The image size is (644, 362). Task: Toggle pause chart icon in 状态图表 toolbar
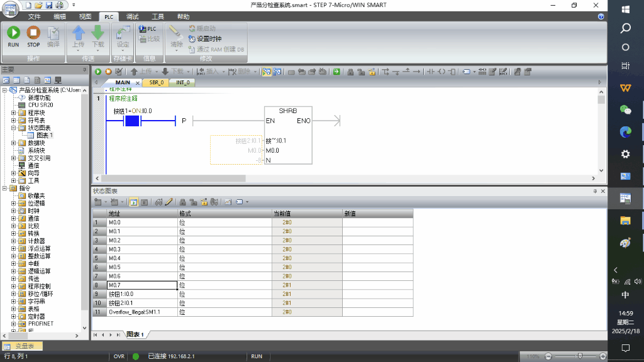point(144,202)
